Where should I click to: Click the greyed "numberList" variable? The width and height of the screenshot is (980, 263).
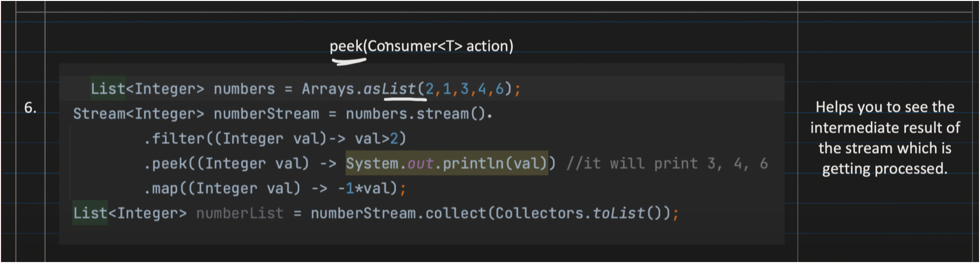tap(240, 214)
